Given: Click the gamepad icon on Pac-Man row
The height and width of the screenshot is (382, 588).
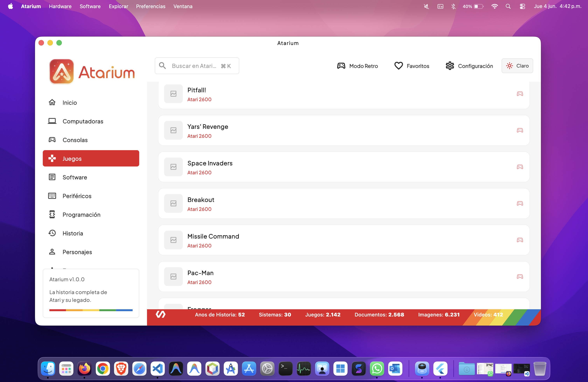Looking at the screenshot, I should coord(520,277).
